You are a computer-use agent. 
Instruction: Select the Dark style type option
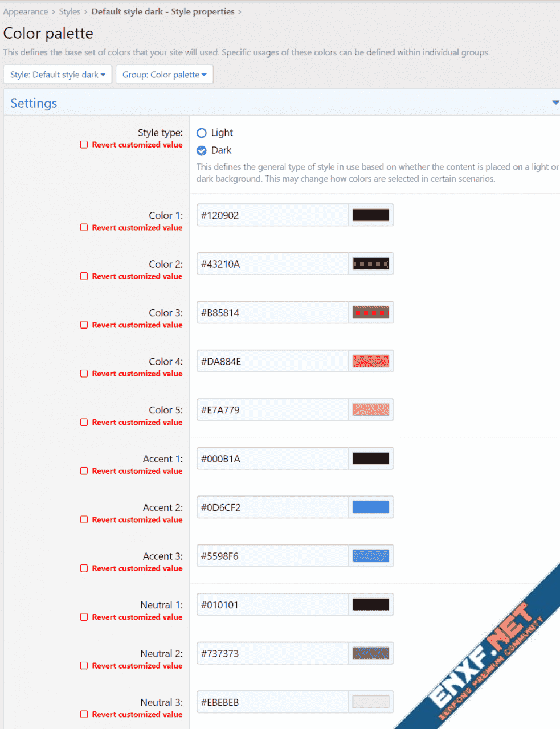202,151
